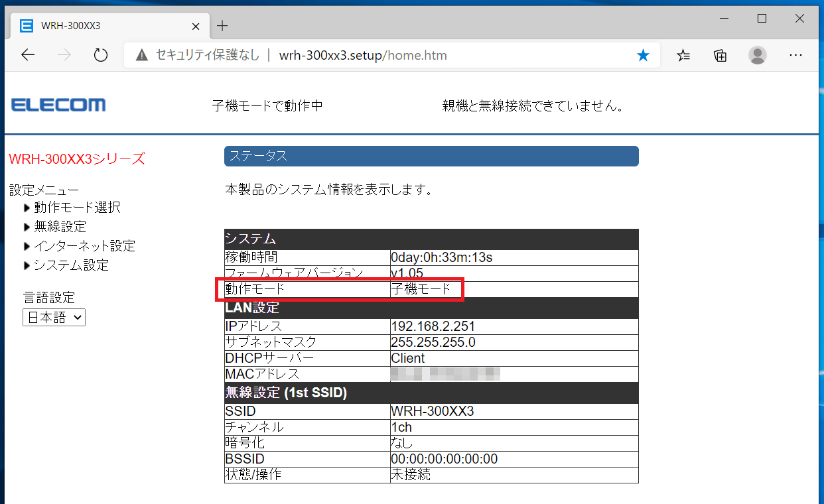Click the MACアドレス label
Screen dimensions: 824x504
point(262,374)
